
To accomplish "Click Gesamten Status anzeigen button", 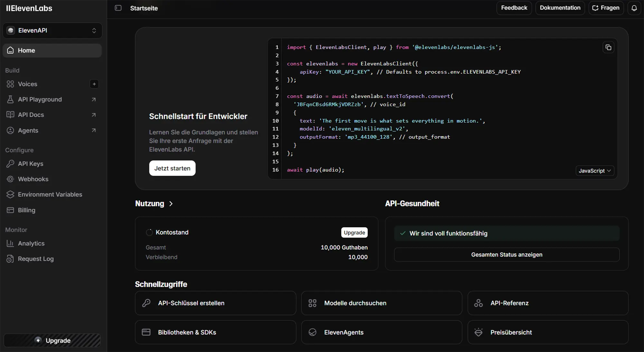I will pyautogui.click(x=507, y=255).
